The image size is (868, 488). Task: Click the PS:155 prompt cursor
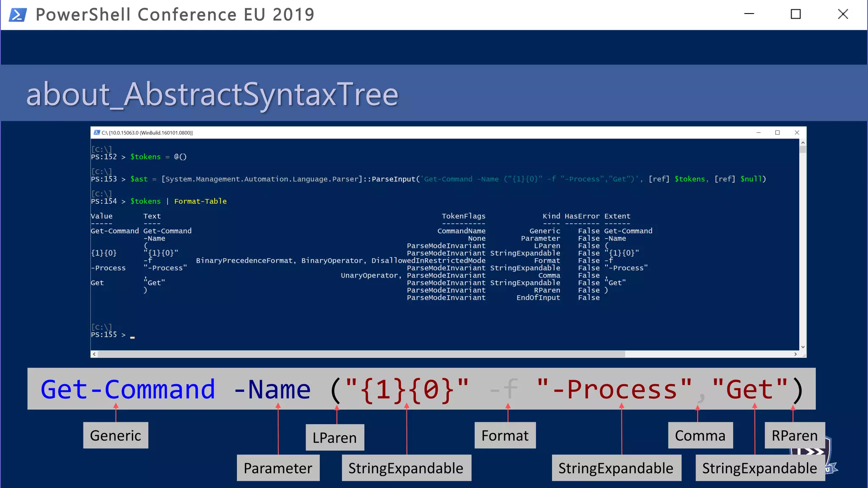coord(132,337)
